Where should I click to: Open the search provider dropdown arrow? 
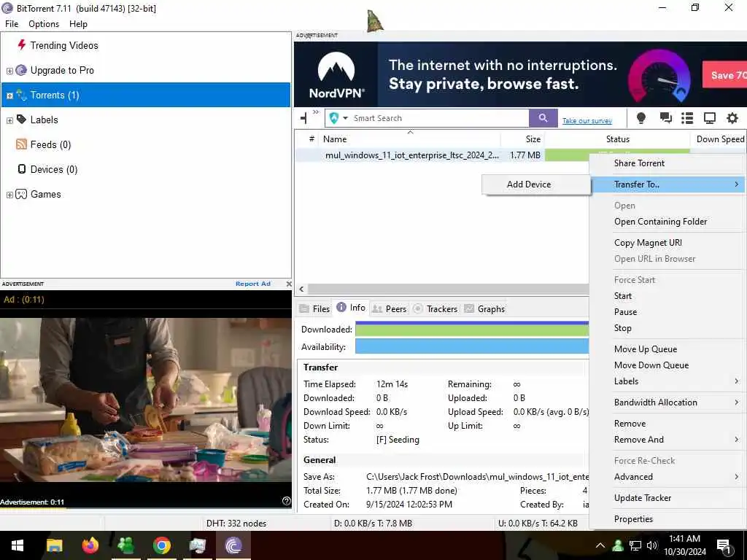pos(345,118)
